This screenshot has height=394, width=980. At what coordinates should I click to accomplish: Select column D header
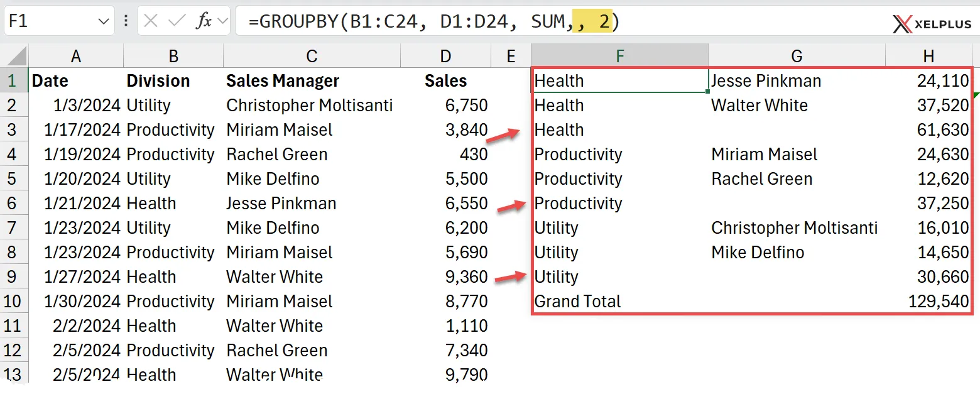[445, 57]
